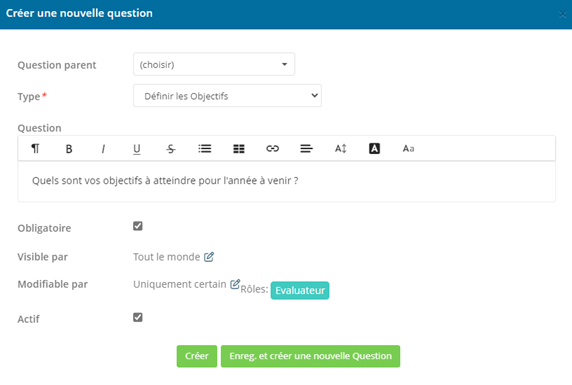Insert a bulleted list
The image size is (572, 385).
pos(205,149)
